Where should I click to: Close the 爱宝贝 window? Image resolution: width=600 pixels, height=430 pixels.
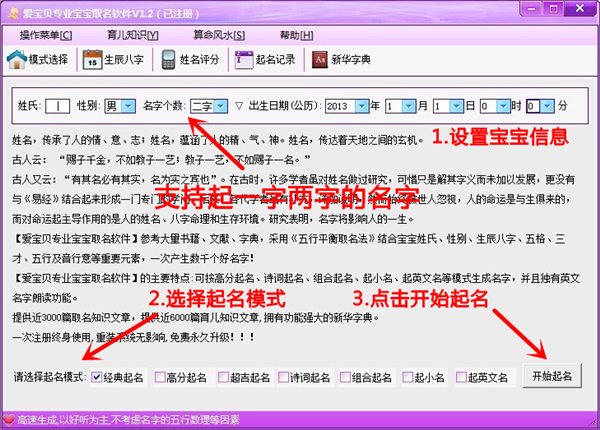580,9
